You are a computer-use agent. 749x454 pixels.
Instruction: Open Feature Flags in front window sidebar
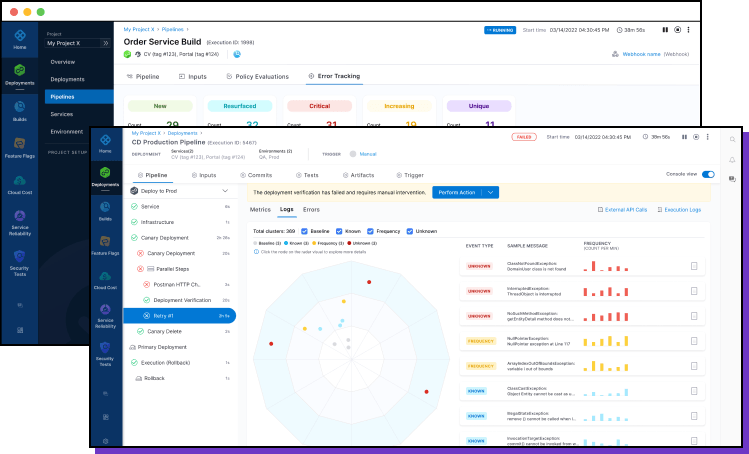(105, 249)
